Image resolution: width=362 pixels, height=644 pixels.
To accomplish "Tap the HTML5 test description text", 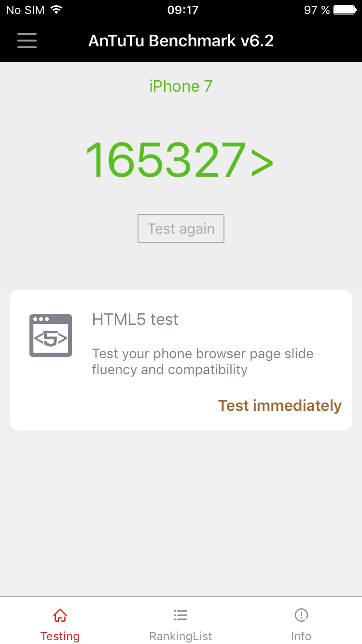I will point(203,362).
